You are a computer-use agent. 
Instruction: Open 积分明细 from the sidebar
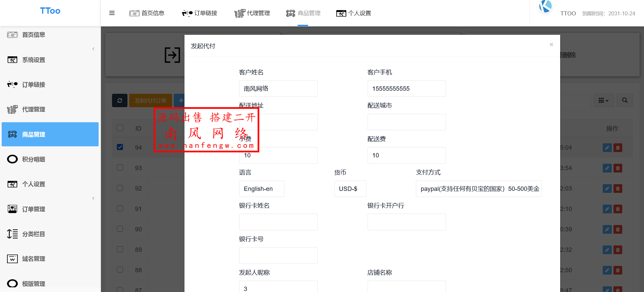point(34,159)
